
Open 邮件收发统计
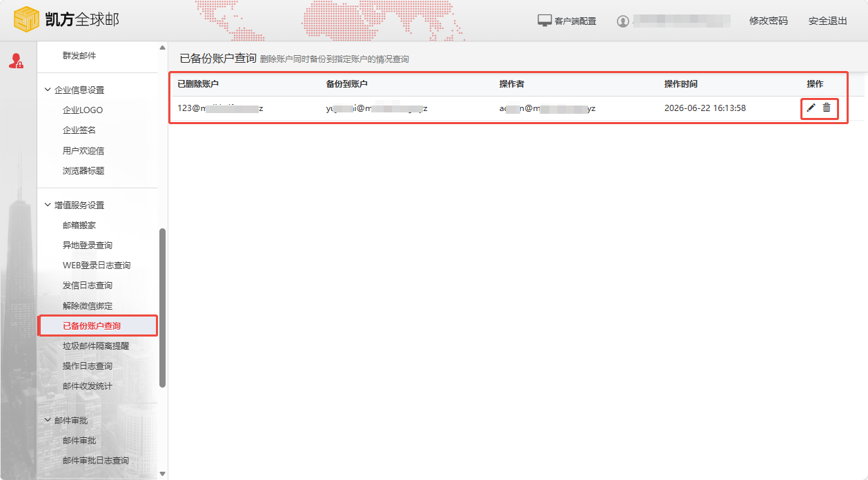(x=88, y=386)
